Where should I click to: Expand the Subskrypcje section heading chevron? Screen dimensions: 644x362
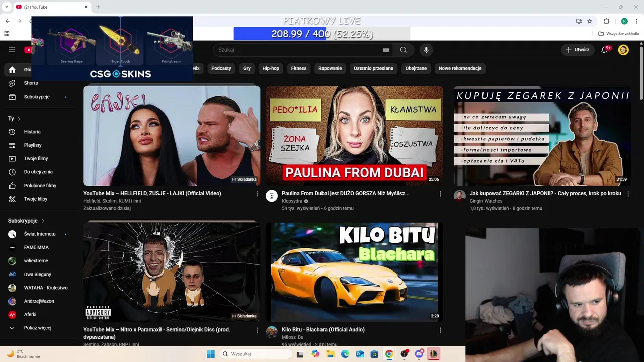click(x=43, y=221)
